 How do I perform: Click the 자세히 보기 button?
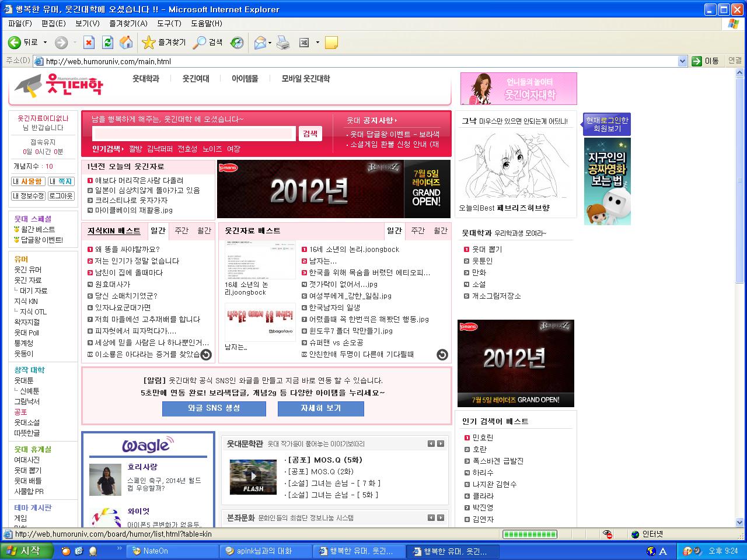click(321, 408)
